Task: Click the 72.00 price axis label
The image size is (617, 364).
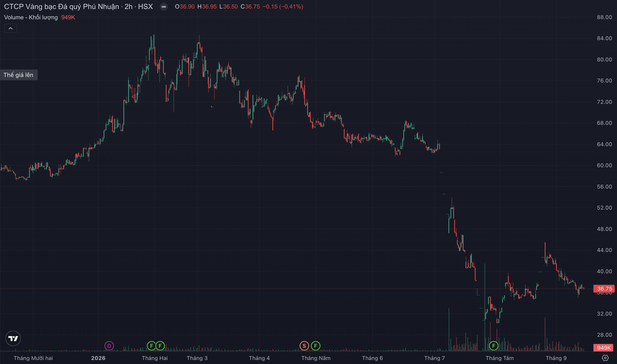Action: (x=604, y=102)
